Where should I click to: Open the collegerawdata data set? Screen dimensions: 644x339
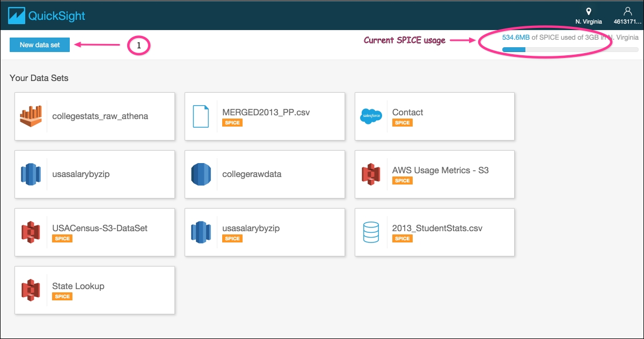[265, 174]
